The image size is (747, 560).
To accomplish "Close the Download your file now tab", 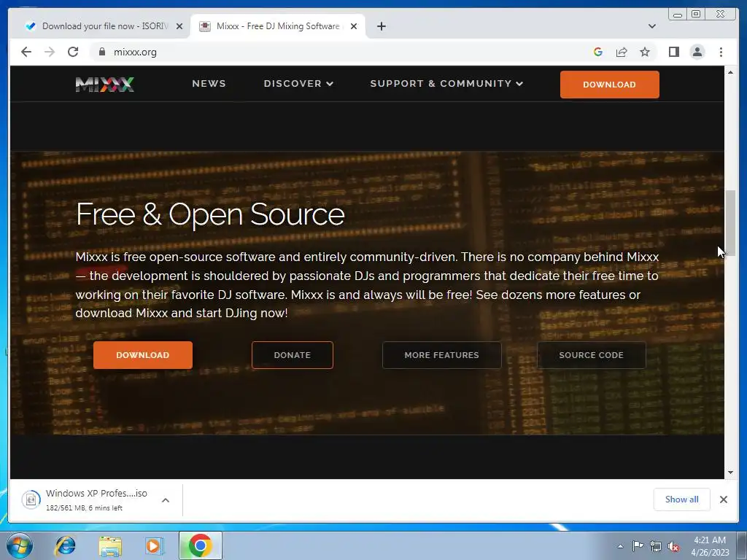I will pos(179,26).
